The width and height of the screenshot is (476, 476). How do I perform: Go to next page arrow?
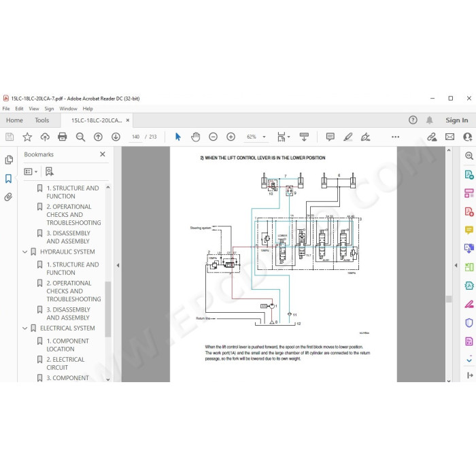tap(116, 137)
